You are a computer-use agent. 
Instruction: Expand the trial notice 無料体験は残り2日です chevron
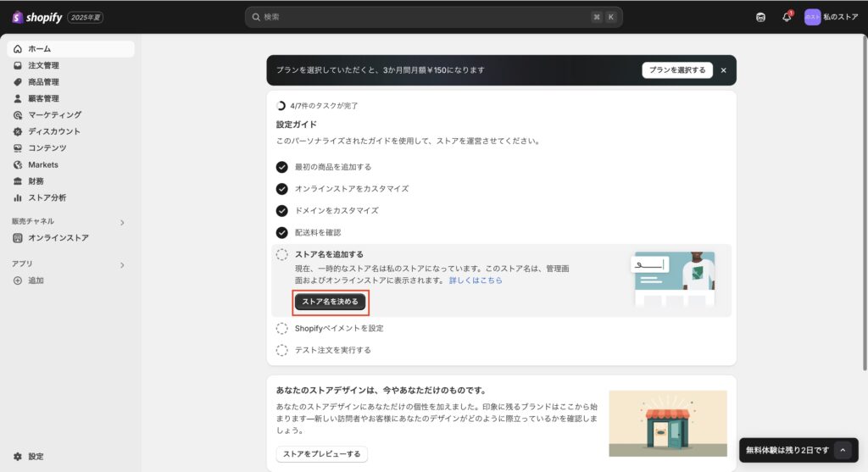(842, 450)
